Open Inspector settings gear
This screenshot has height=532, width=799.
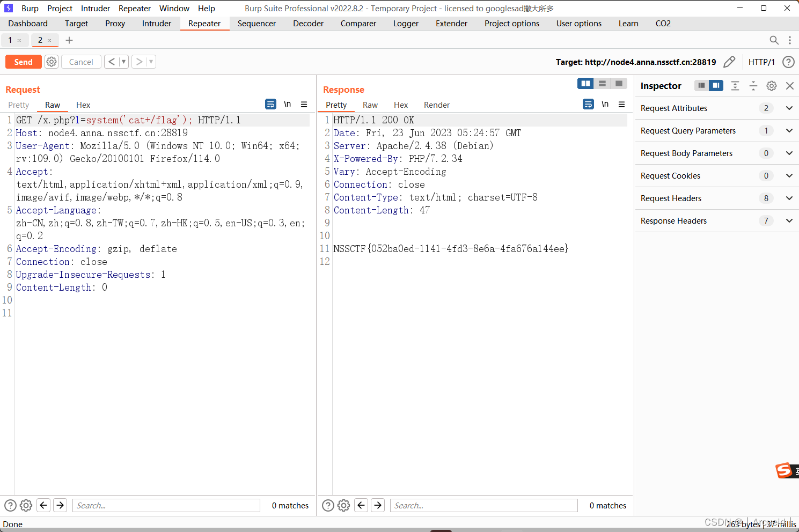772,86
